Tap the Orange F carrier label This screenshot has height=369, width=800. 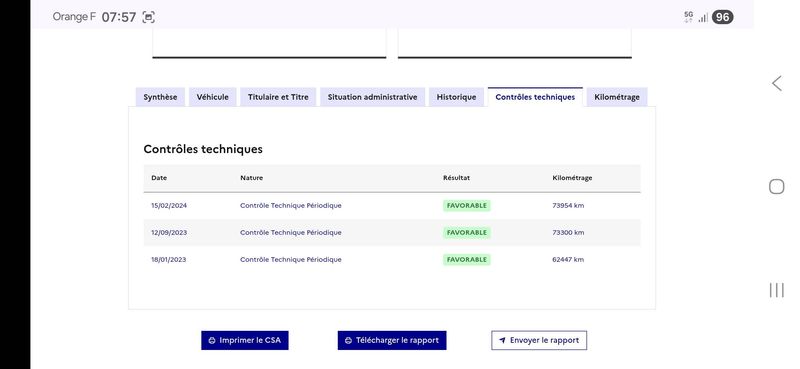coord(74,17)
